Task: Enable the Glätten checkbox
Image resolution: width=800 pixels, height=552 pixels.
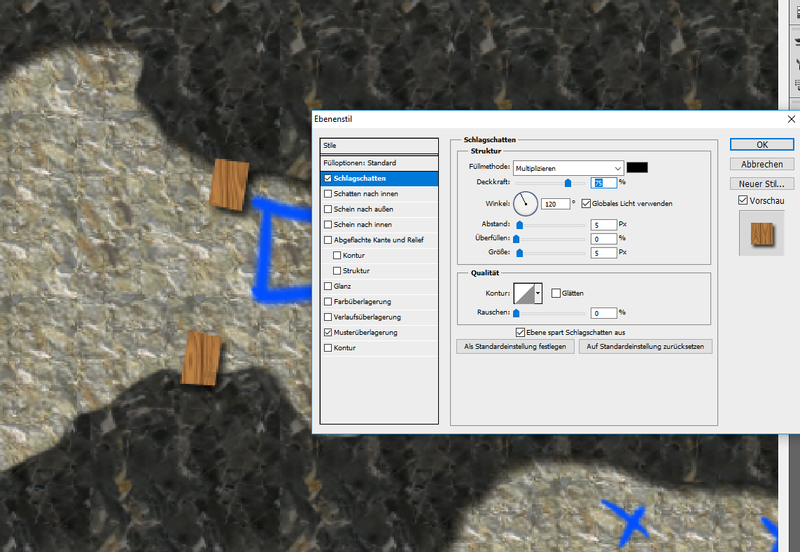Action: (x=556, y=293)
